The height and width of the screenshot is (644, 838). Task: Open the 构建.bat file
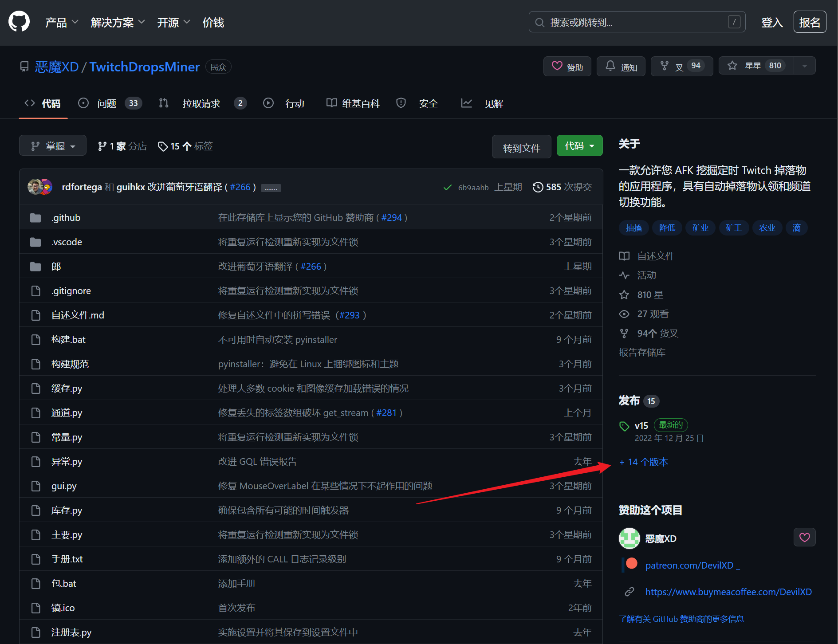point(68,339)
